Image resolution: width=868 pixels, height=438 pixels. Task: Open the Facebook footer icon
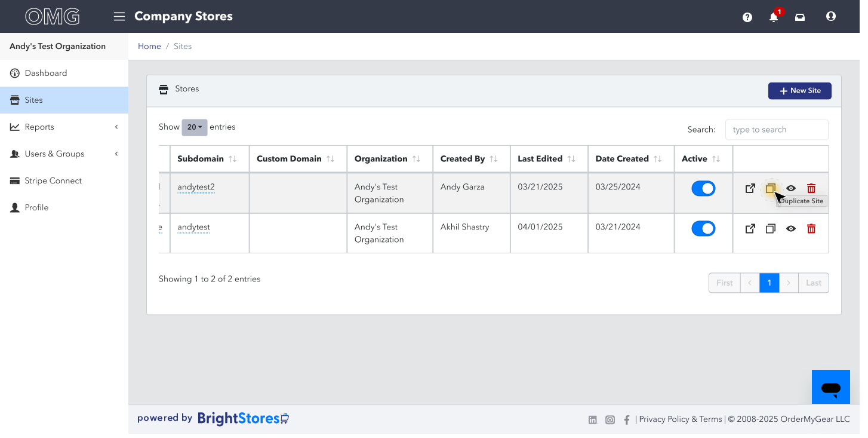pos(627,420)
